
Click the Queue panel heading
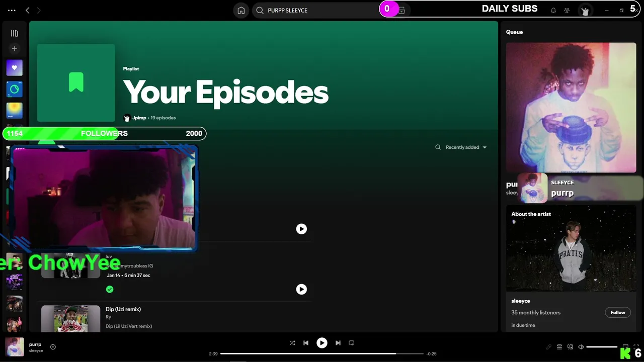514,32
